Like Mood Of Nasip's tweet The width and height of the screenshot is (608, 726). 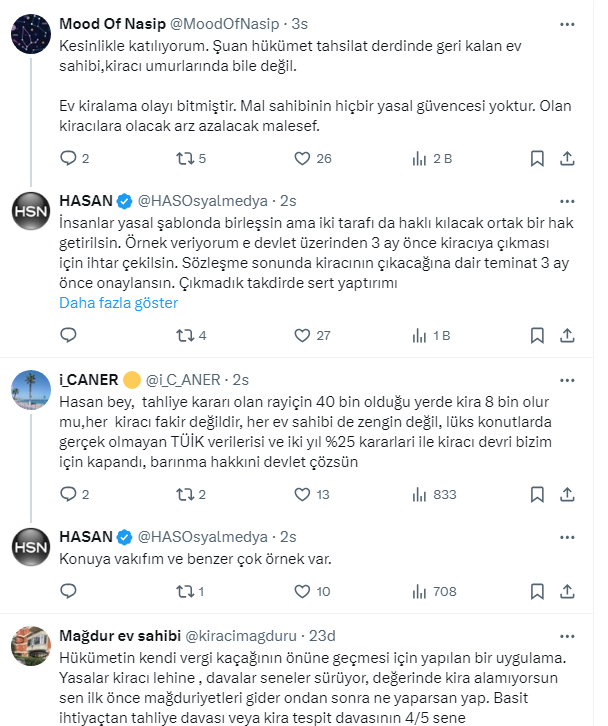pos(302,158)
